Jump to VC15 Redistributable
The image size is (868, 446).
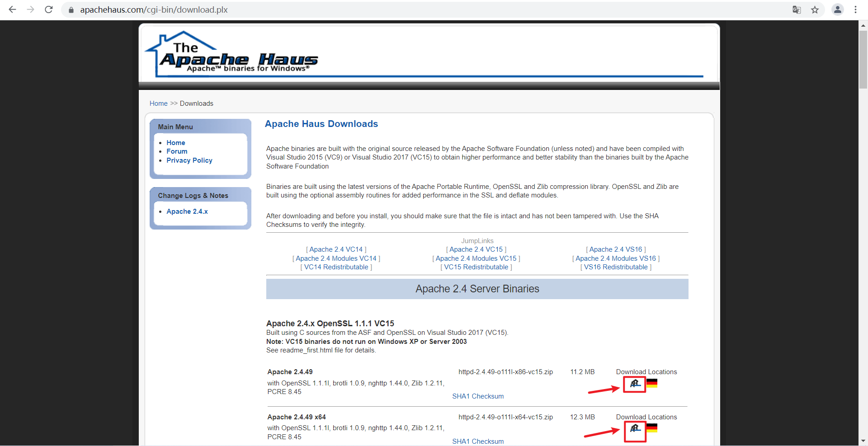coord(476,267)
